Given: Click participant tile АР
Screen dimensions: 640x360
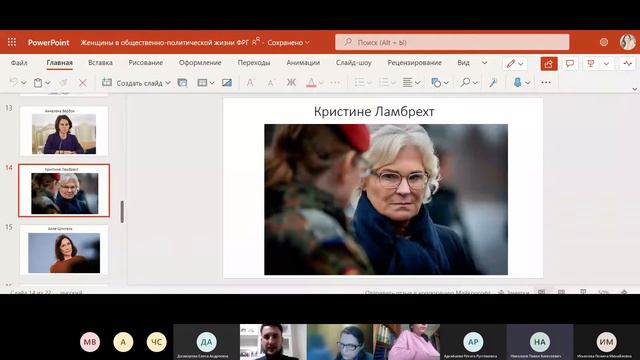Looking at the screenshot, I should pos(473,342).
